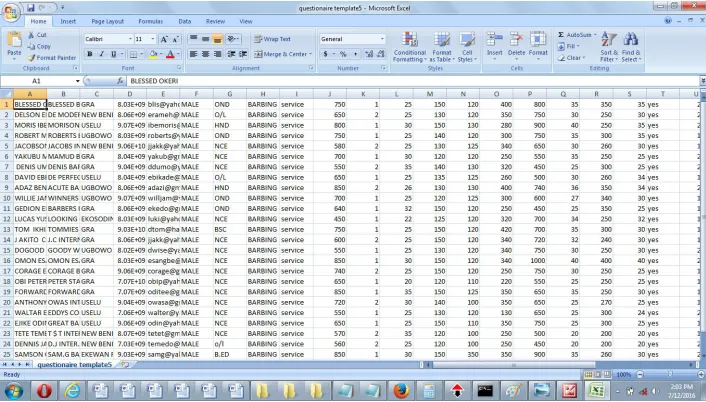Screen dimensions: 706x402
Task: Toggle bold formatting
Action: click(x=90, y=54)
